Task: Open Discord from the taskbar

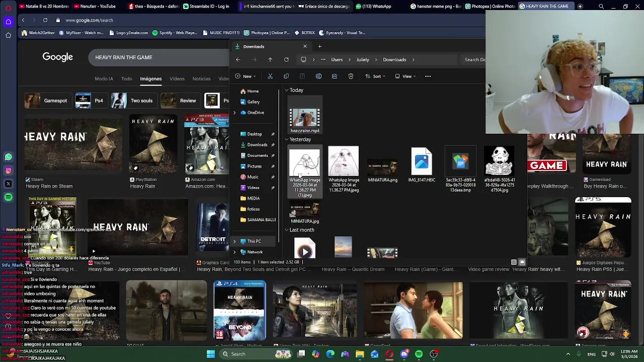Action: [x=404, y=354]
